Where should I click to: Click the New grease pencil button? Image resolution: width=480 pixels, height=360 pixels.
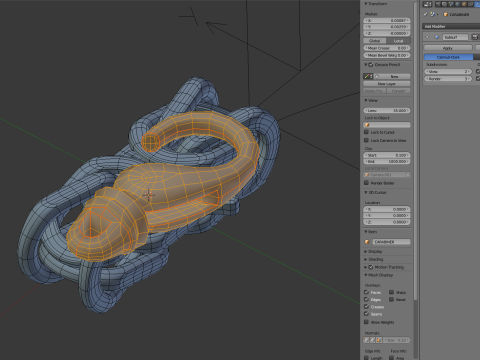click(392, 76)
